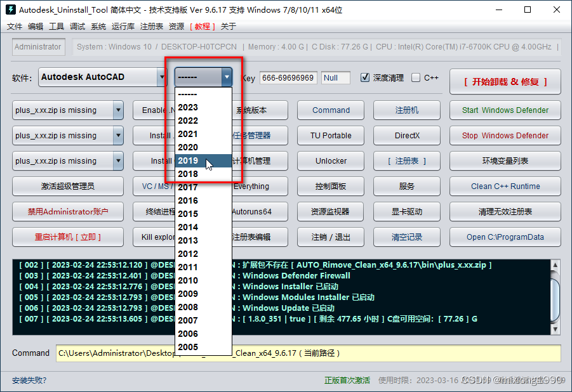The width and height of the screenshot is (572, 392).
Task: Select 2015 in the version list
Action: click(203, 214)
